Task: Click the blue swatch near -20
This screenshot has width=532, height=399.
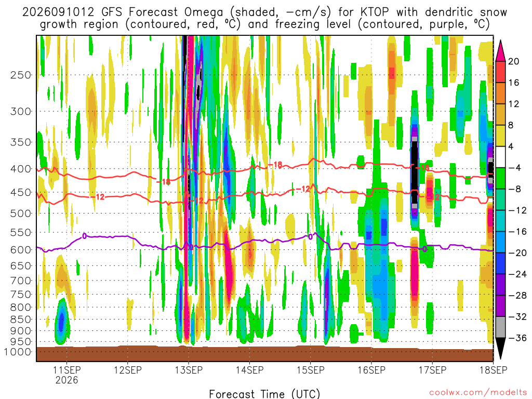Action: point(500,263)
